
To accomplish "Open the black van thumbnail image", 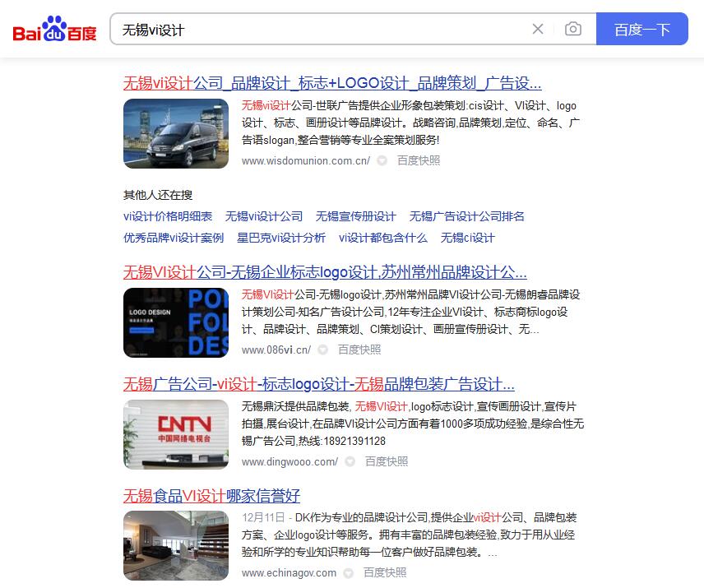I will click(x=176, y=134).
